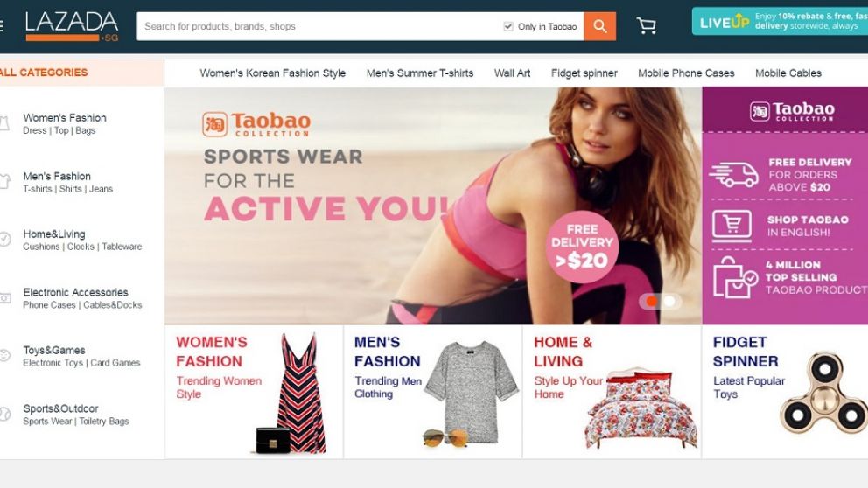The width and height of the screenshot is (868, 488).
Task: Uncheck the Only in Taobao checkbox
Action: (508, 26)
